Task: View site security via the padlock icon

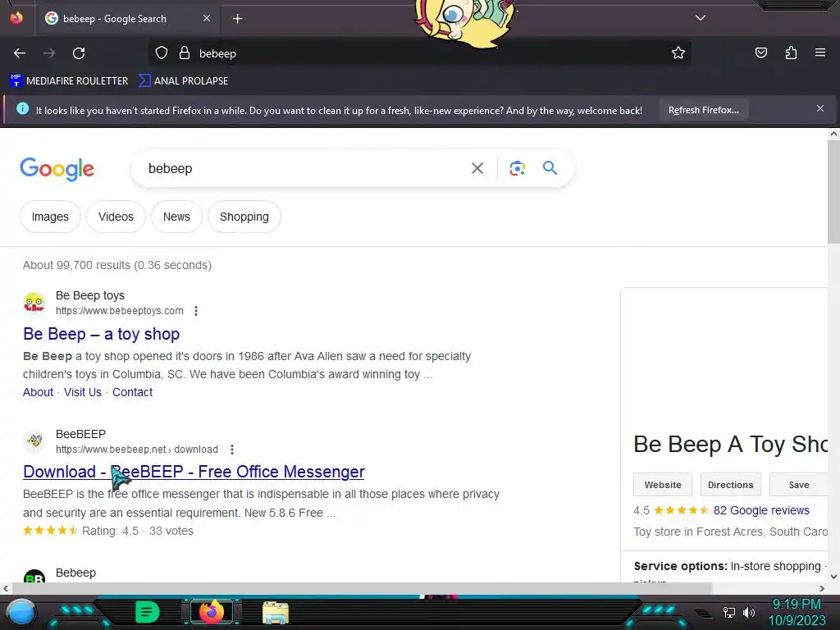Action: [x=185, y=53]
